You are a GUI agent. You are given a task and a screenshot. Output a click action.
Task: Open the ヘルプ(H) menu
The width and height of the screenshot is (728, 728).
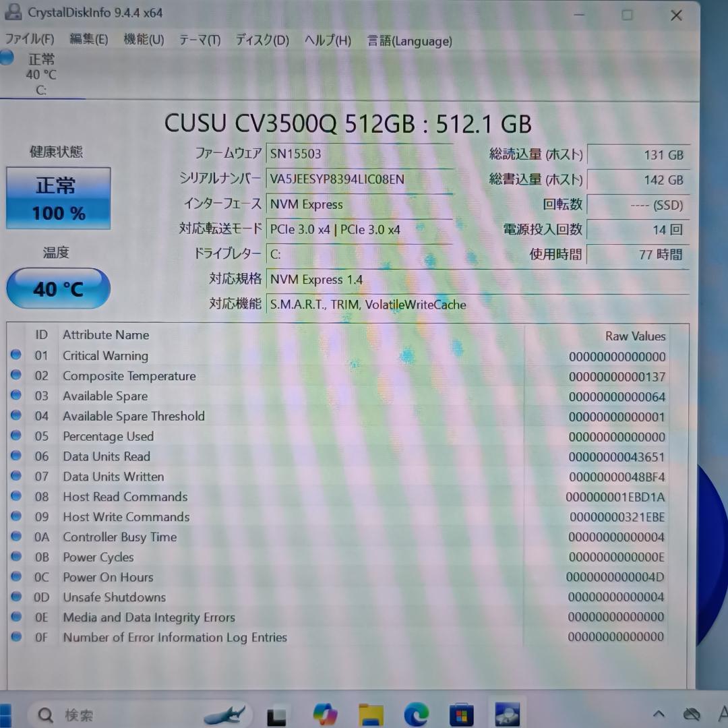click(x=328, y=41)
